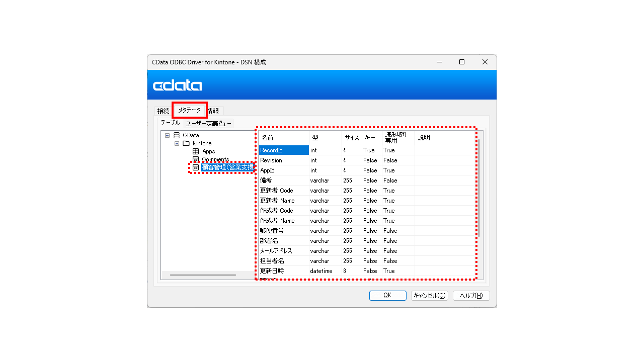Open the ユーザー定義ビュー sub-tab

pos(208,124)
